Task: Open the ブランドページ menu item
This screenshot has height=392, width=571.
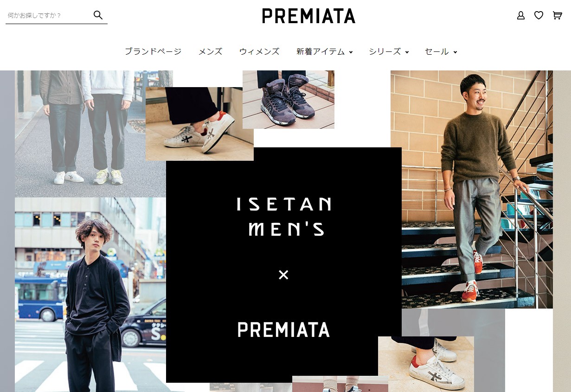Action: [153, 51]
